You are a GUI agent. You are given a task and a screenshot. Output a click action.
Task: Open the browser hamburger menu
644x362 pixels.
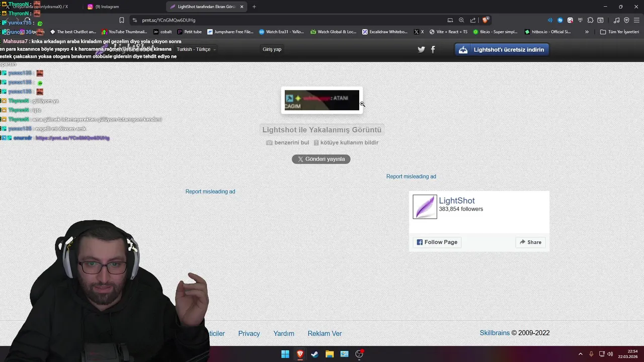tap(636, 20)
